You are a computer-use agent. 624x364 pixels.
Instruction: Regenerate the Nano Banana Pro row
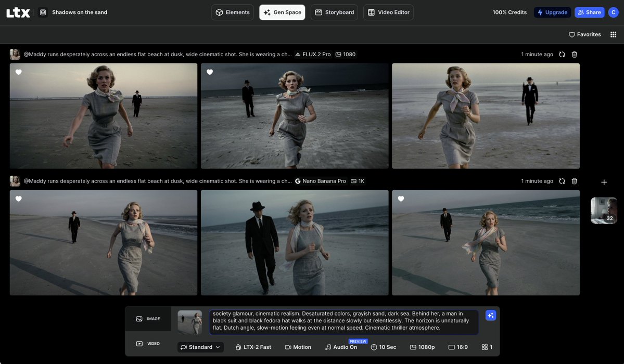(x=562, y=181)
